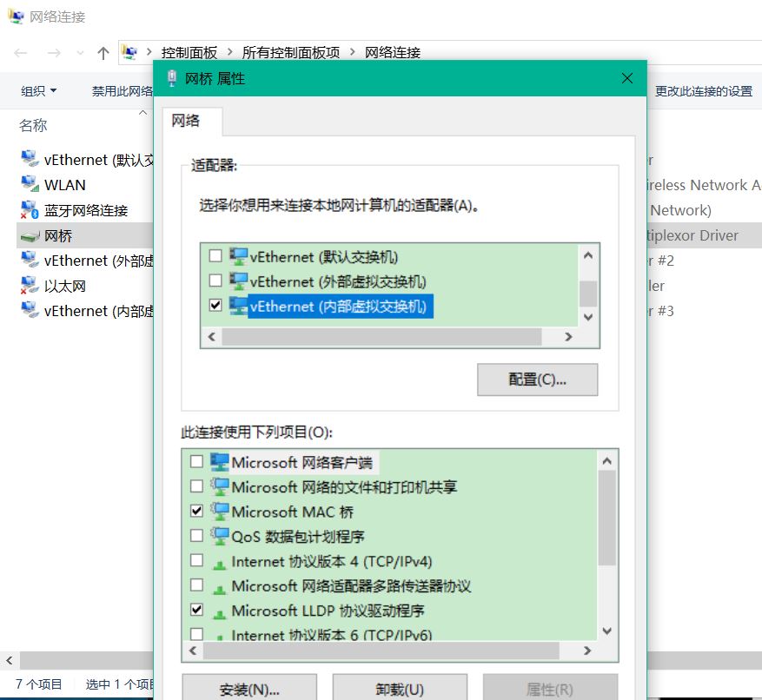Image resolution: width=762 pixels, height=700 pixels.
Task: Click the down arrow of the adapter list scrollbar
Action: tap(588, 318)
